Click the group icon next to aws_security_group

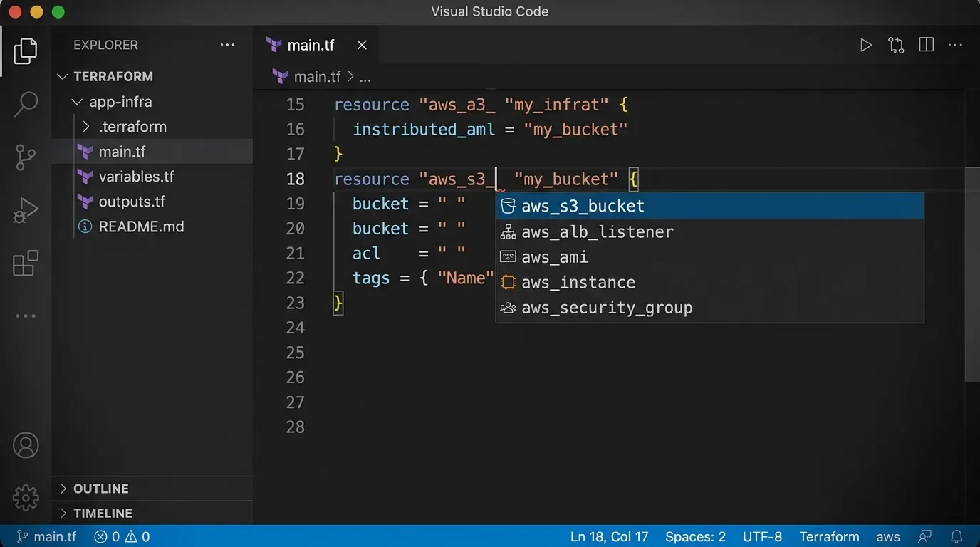click(x=508, y=308)
